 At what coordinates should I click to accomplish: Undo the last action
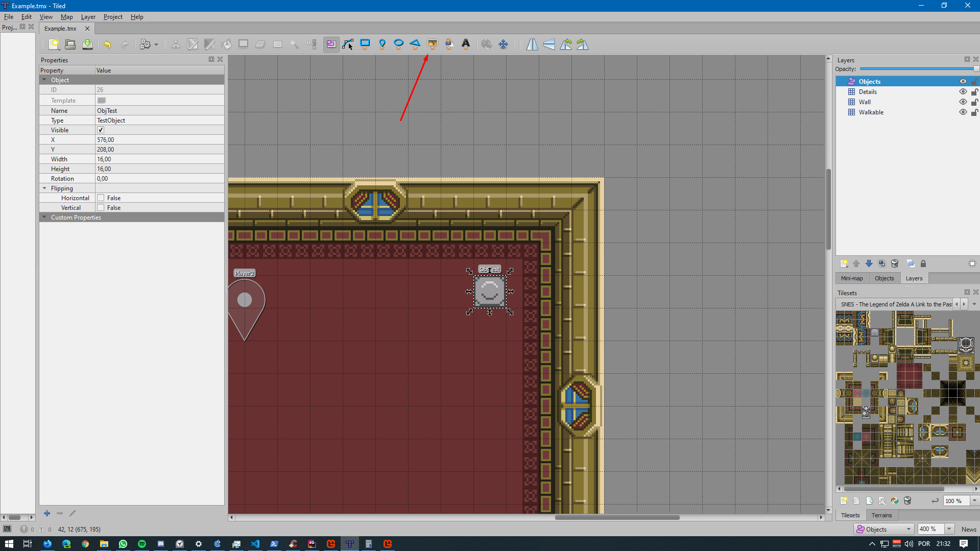[107, 44]
